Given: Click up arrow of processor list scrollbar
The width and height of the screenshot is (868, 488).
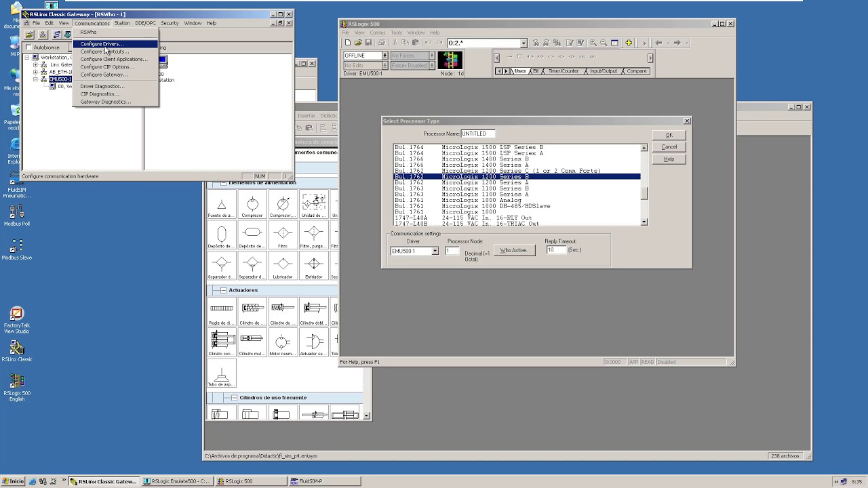Looking at the screenshot, I should [x=644, y=148].
